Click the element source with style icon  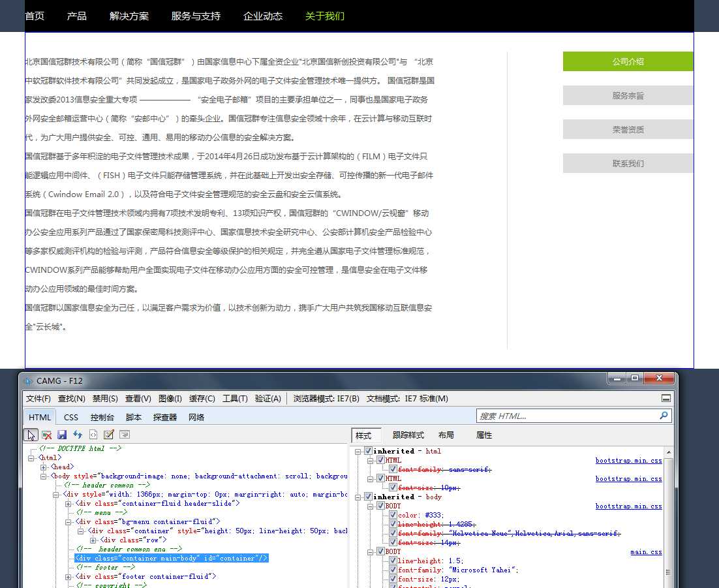coord(93,435)
